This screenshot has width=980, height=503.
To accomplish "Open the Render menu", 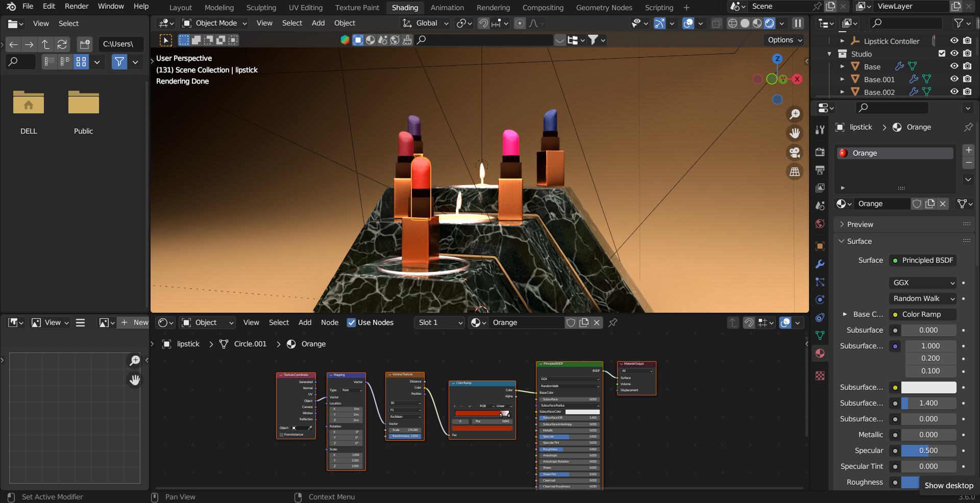I will [x=77, y=6].
